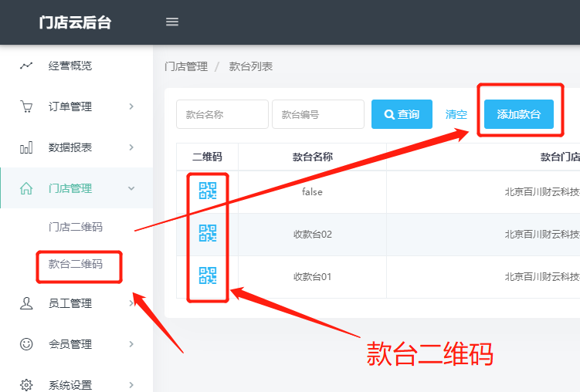Click the home icon for 门店管理
Viewport: 580px width, 392px height.
26,188
